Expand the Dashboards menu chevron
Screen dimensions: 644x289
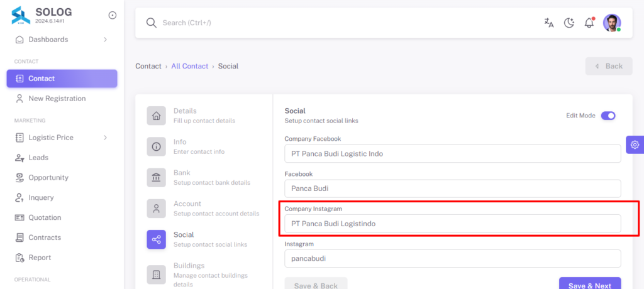coord(105,40)
